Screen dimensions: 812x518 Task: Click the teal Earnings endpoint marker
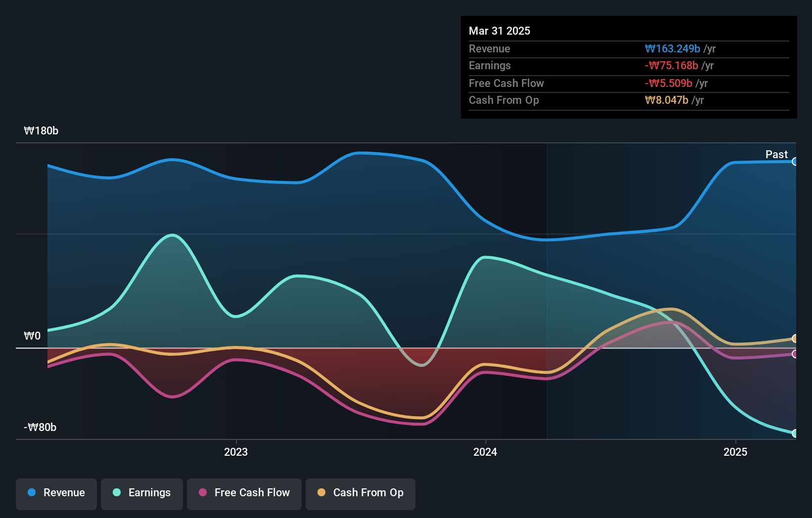(x=795, y=433)
